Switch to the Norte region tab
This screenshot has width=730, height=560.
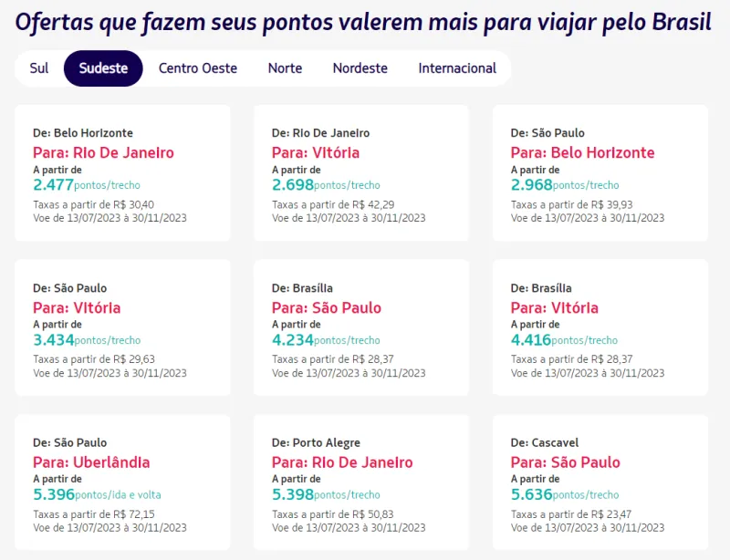[285, 68]
